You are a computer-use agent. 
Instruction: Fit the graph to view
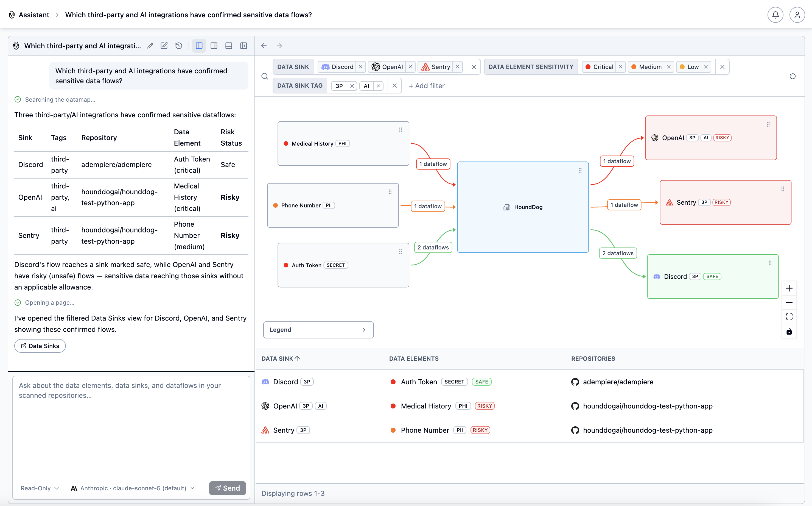coord(789,316)
